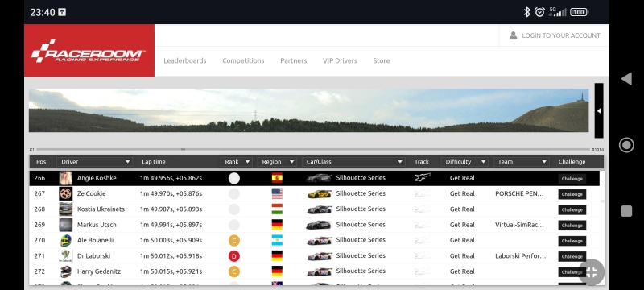Screen dimensions: 644x290
Task: Open the Driver filter dropdown
Action: tap(94, 162)
